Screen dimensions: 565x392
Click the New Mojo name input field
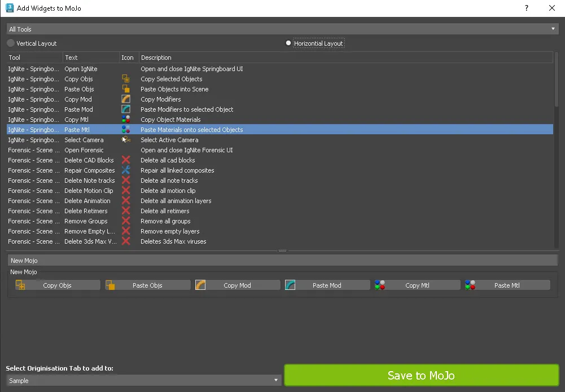[282, 260]
